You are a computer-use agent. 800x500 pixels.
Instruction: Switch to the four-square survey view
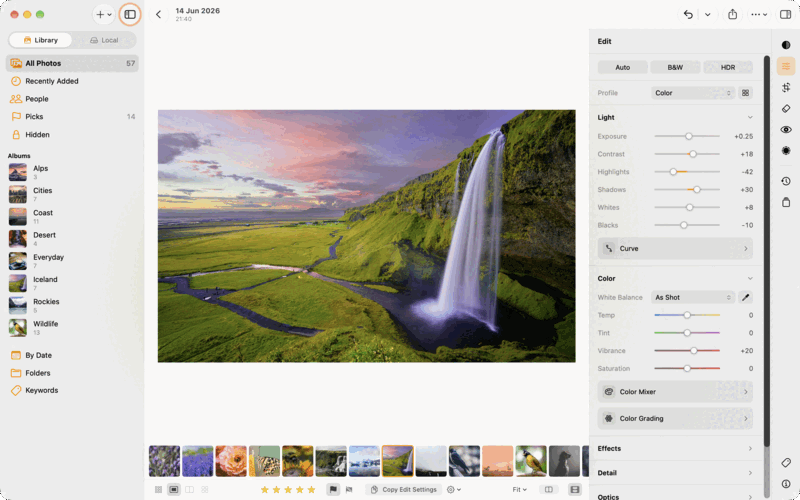[205, 490]
